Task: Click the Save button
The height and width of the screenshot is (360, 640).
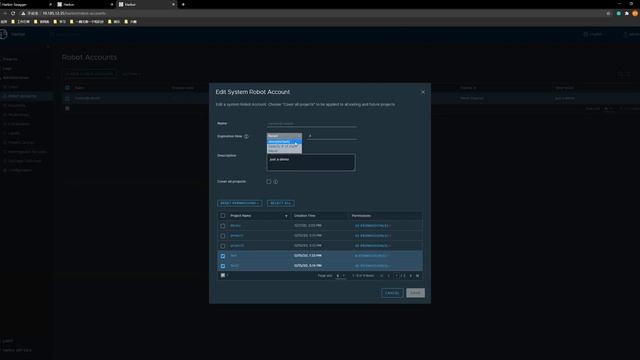Action: [x=415, y=293]
